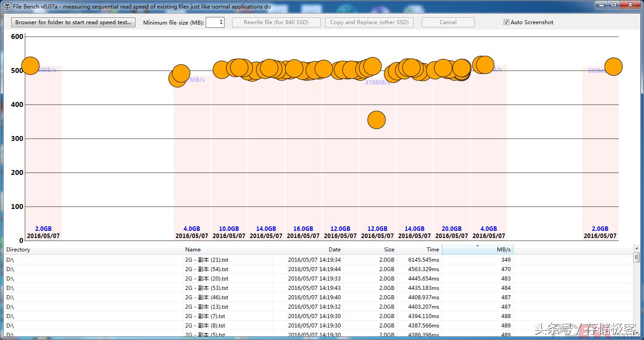644x340 pixels.
Task: Click the sort arrow on MB/s column header
Action: (477, 246)
